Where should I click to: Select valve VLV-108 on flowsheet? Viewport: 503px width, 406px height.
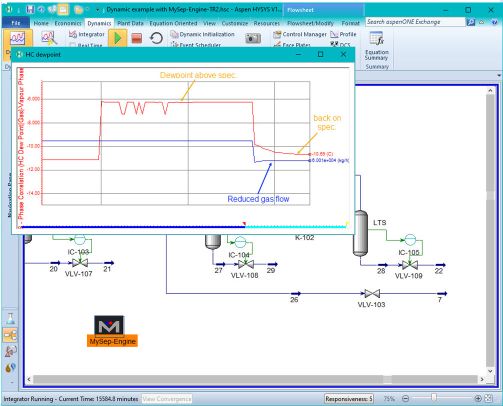click(246, 265)
